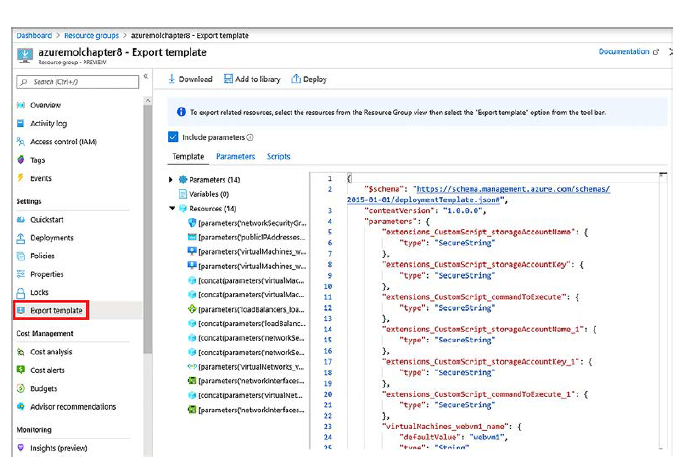Collapse the Resources (14) tree node
Viewport: 697px width, 476px height.
(x=171, y=208)
